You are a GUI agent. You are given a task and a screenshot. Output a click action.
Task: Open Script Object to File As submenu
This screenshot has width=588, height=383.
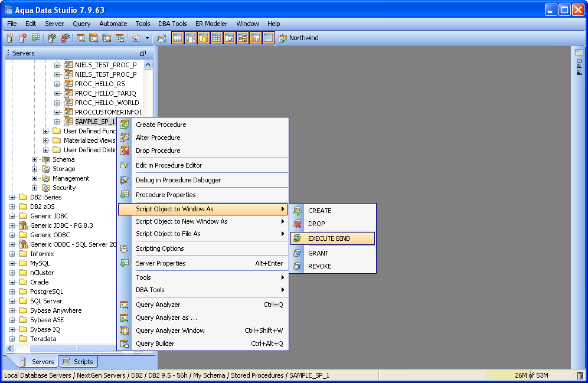(203, 234)
